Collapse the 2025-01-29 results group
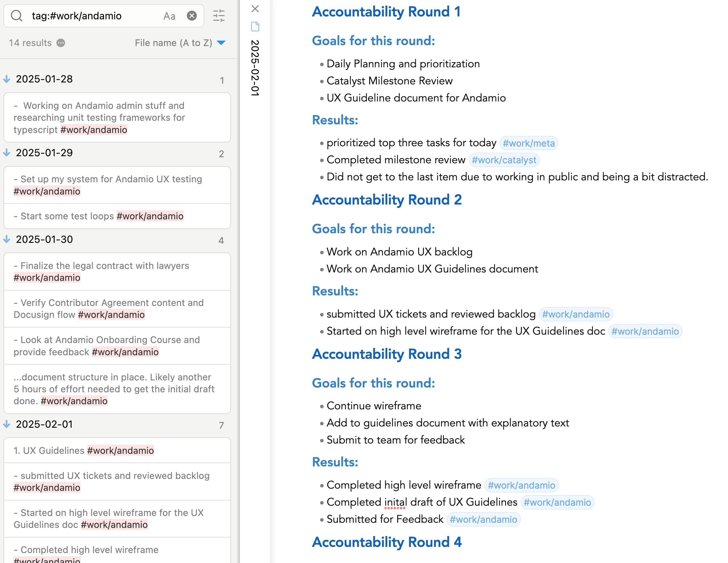Screen dimensions: 728x563 click(x=7, y=153)
